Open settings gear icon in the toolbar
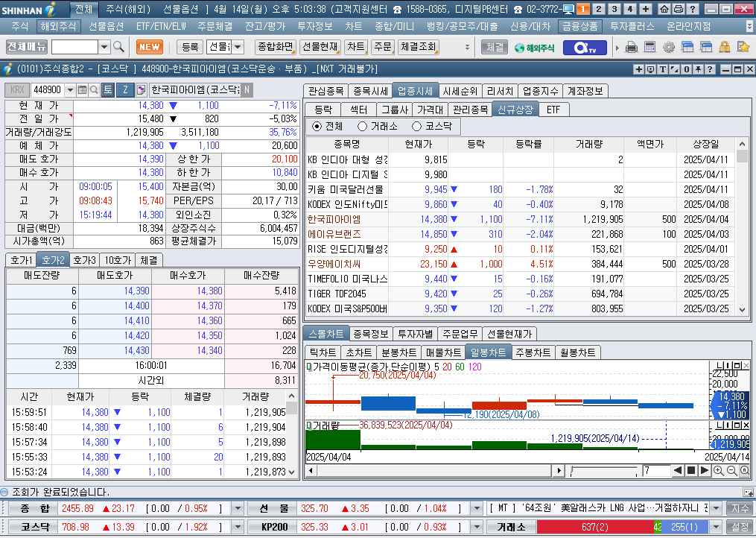Viewport: 756px width, 538px height. [x=669, y=47]
